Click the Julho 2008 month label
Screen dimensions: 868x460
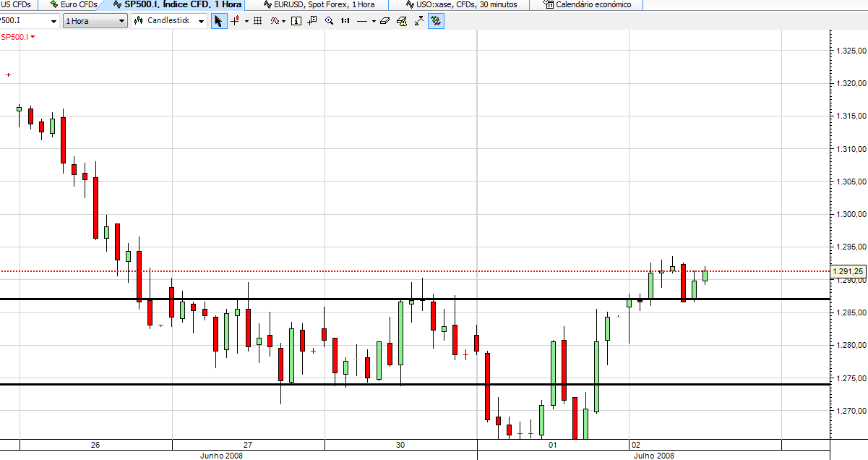(x=654, y=456)
